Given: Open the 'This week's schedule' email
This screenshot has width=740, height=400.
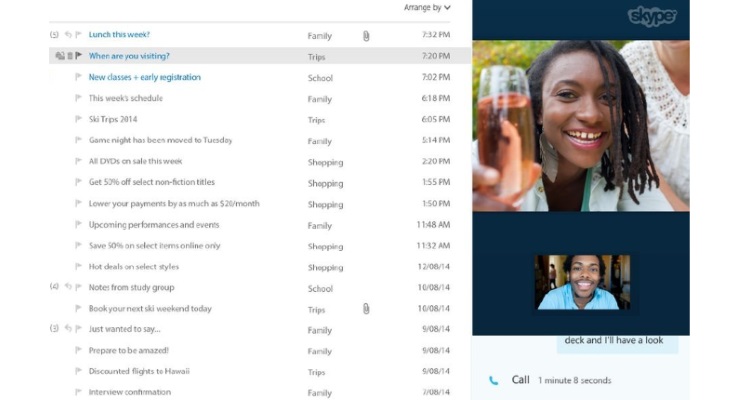Looking at the screenshot, I should click(126, 99).
